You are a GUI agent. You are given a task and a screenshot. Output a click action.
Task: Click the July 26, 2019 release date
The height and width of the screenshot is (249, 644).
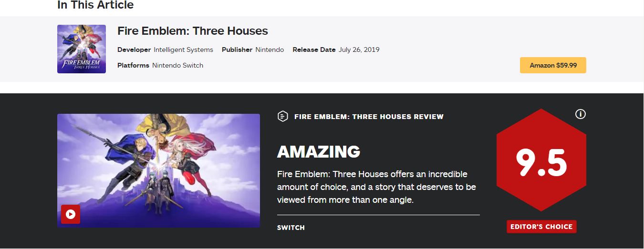point(359,50)
